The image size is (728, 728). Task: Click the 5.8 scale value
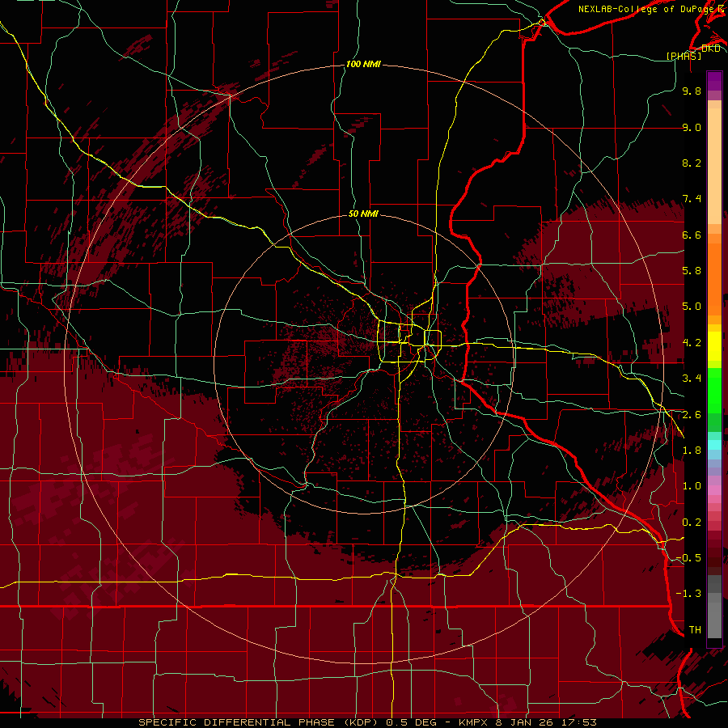pyautogui.click(x=692, y=271)
